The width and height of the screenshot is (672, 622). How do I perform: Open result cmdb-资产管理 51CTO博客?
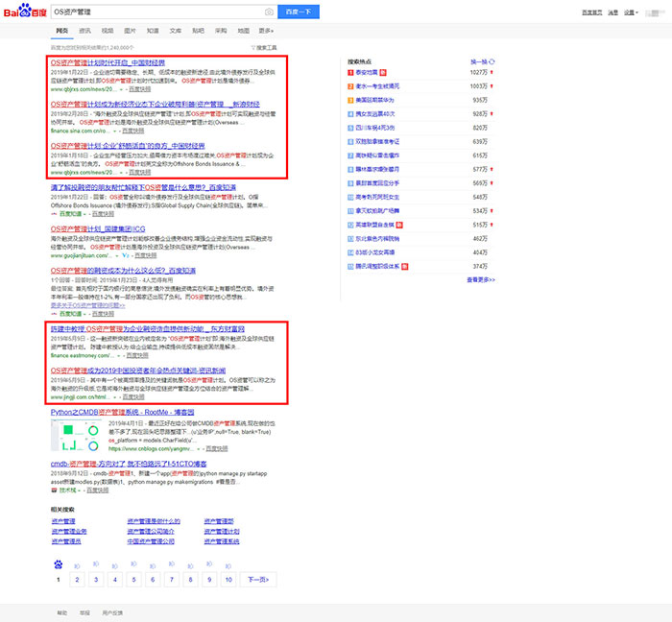129,464
